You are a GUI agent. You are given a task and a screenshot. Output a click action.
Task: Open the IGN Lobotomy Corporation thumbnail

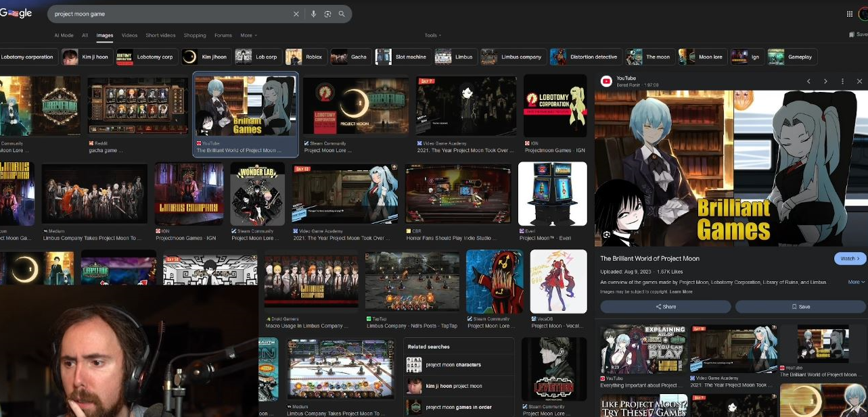[x=555, y=106]
